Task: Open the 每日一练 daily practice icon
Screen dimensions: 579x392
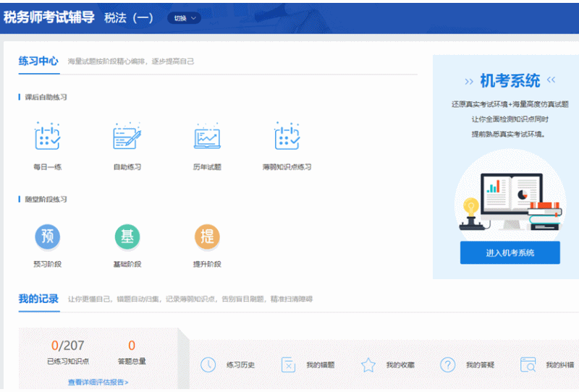Action: click(x=48, y=137)
